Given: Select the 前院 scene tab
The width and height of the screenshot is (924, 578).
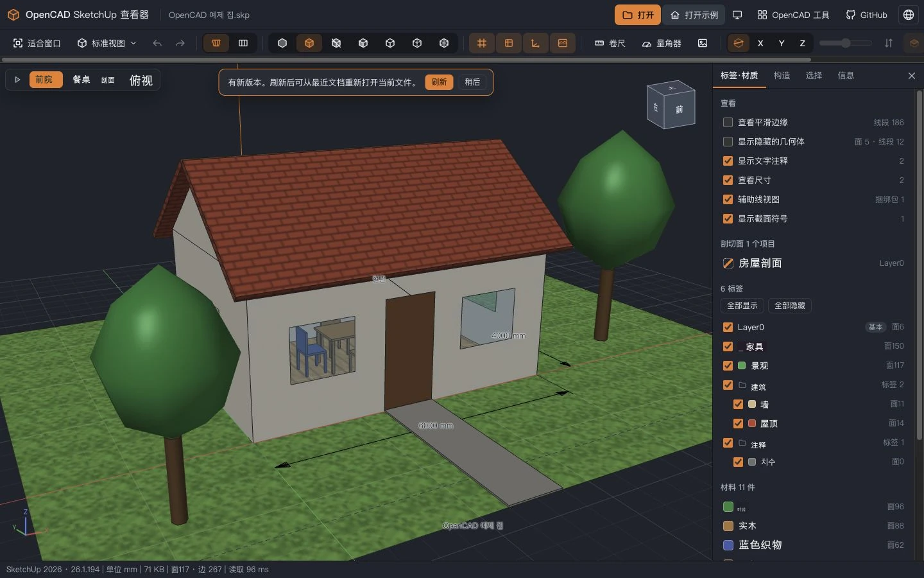Looking at the screenshot, I should (46, 80).
